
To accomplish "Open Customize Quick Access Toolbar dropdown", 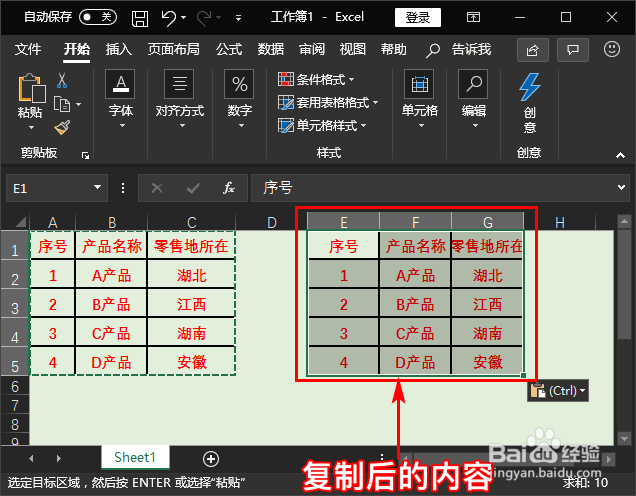I will 238,18.
